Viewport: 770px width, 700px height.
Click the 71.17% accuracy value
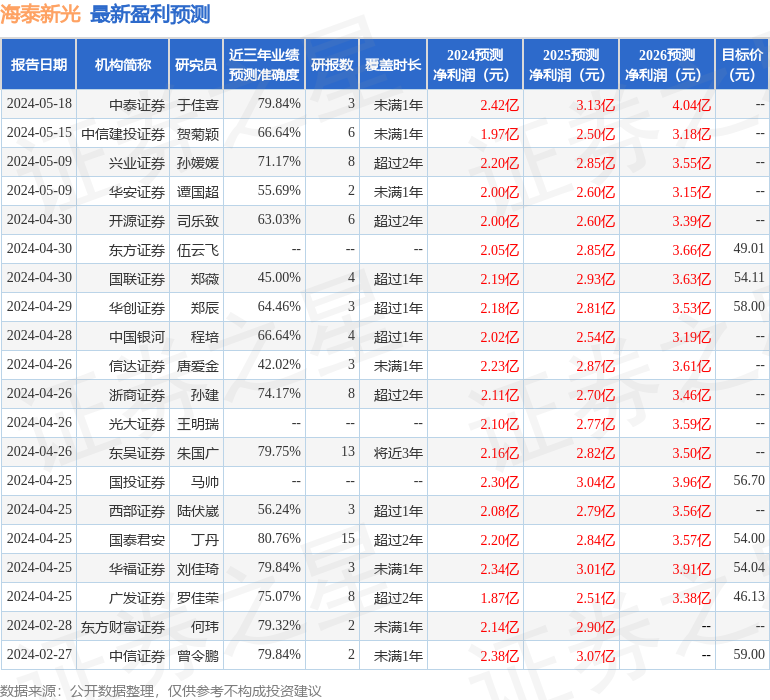279,162
